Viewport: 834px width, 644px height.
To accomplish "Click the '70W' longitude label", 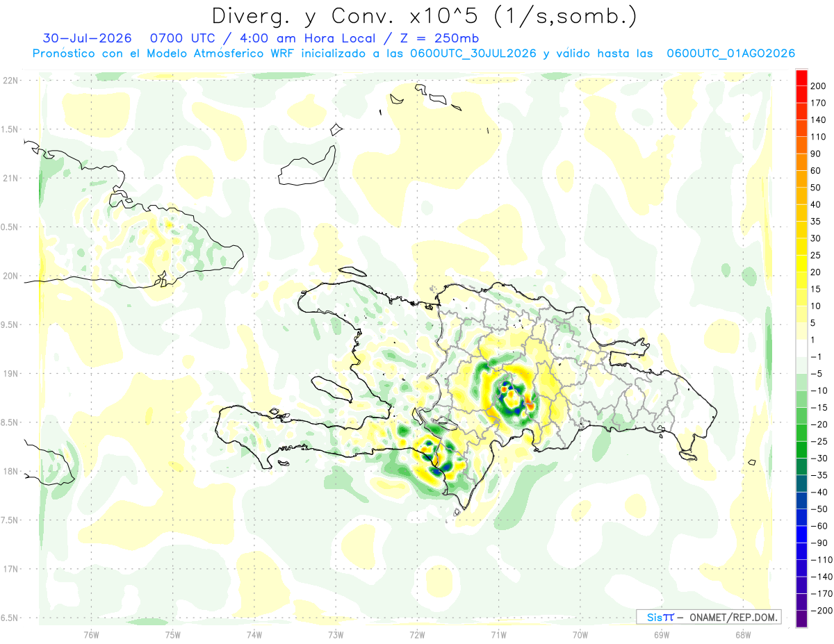I will coord(580,634).
